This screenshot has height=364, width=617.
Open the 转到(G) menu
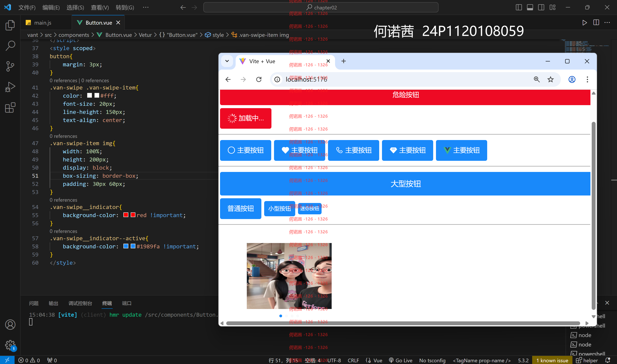[125, 7]
